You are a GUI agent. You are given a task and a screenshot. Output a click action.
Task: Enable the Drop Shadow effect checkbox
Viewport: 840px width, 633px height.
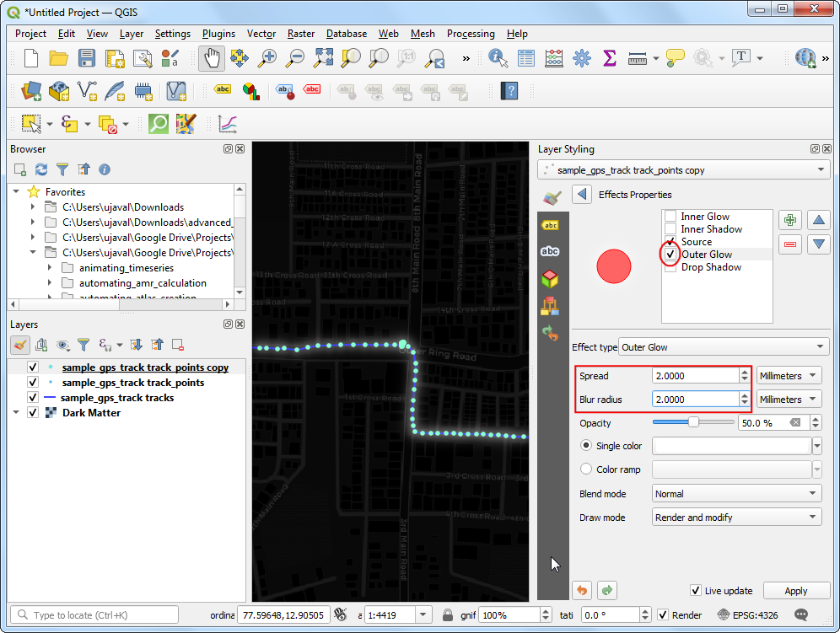pos(670,267)
